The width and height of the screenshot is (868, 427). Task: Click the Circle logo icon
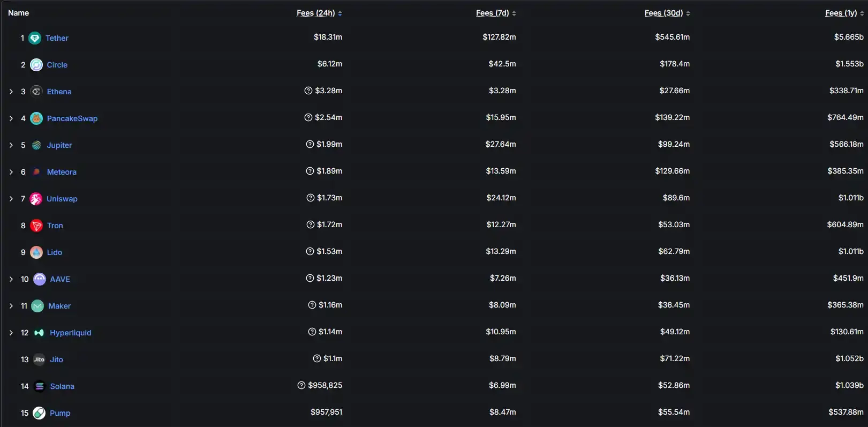[36, 65]
